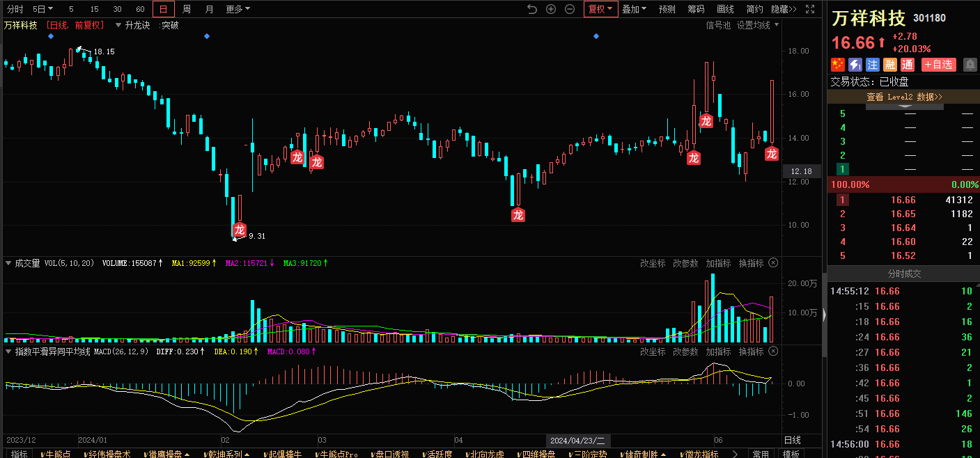Open the 查看 Level2 数据 link

(903, 97)
